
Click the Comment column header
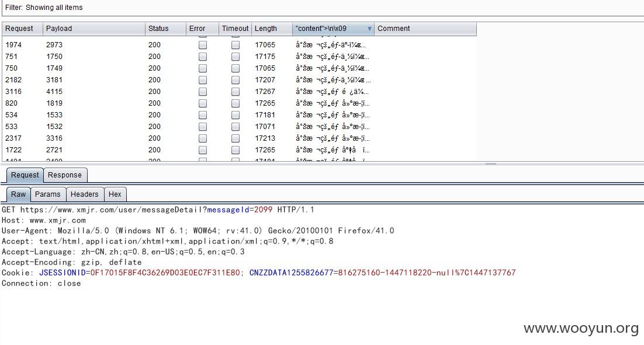[x=425, y=29]
